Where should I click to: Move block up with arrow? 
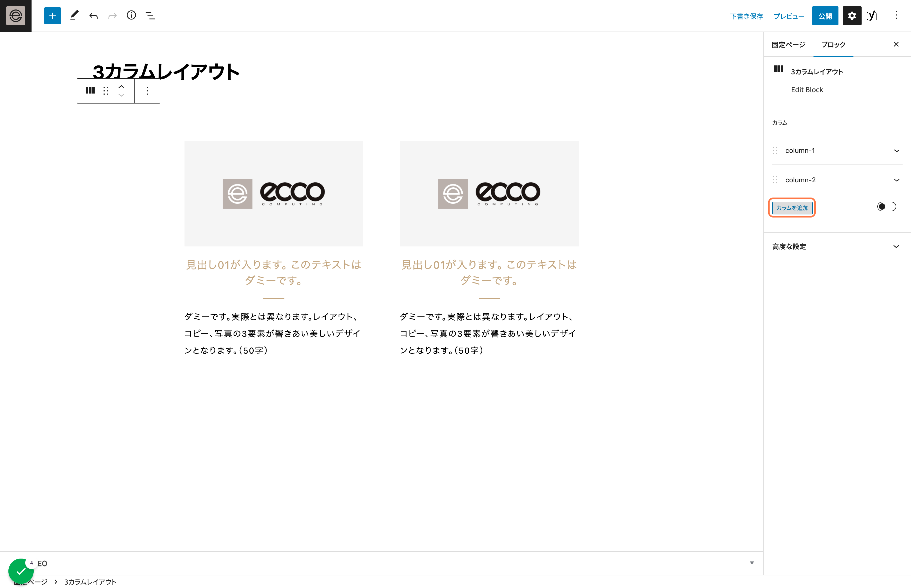tap(121, 87)
